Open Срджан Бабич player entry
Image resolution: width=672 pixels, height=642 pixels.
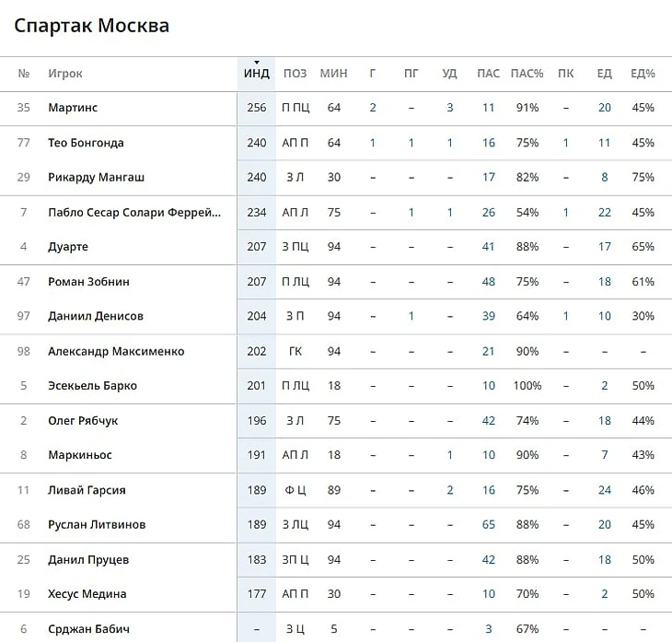[x=88, y=629]
